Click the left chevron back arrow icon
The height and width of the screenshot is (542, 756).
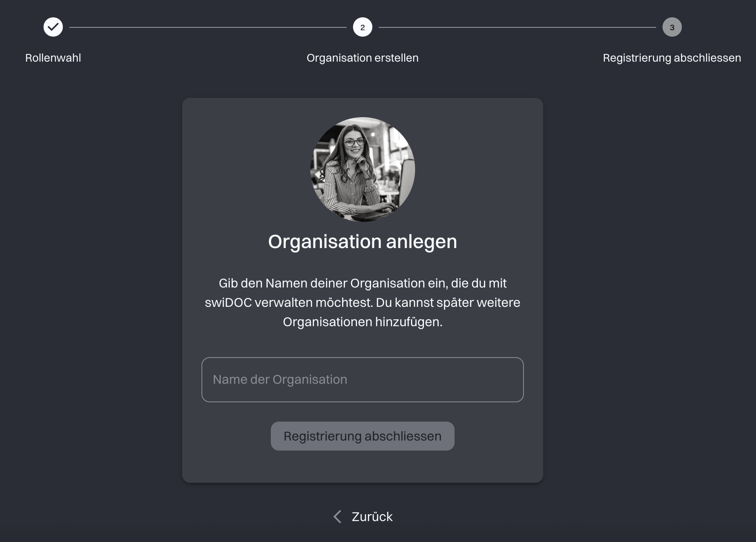337,517
